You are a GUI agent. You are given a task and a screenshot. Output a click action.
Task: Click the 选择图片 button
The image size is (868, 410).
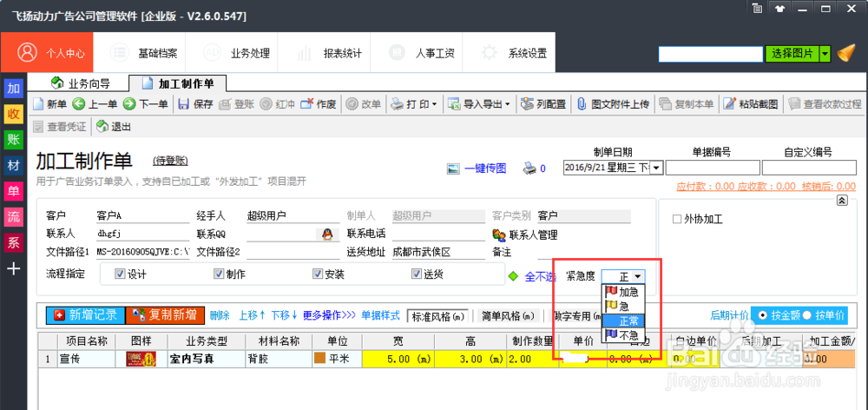(x=792, y=54)
